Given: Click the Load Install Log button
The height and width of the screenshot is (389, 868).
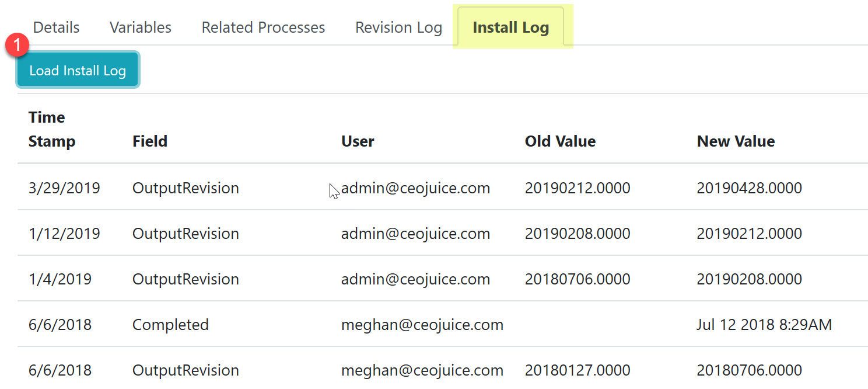Looking at the screenshot, I should coord(78,71).
